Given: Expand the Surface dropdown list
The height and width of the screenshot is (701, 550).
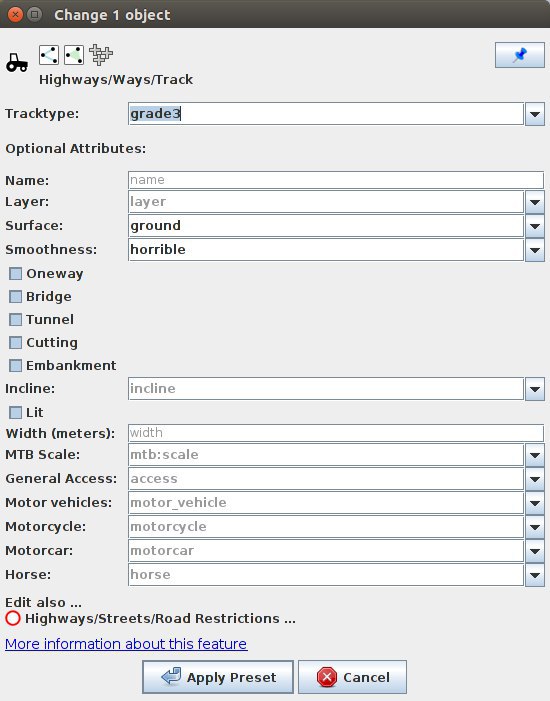Looking at the screenshot, I should point(534,226).
